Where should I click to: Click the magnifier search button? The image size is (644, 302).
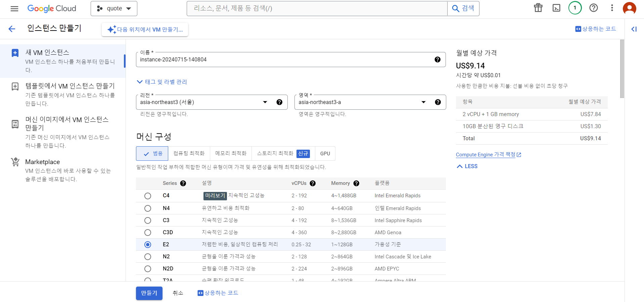pyautogui.click(x=463, y=8)
